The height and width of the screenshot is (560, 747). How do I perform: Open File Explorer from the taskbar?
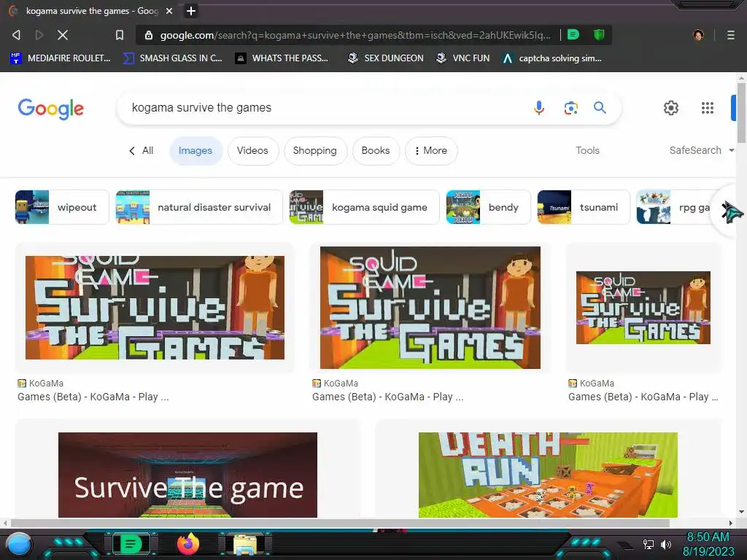(x=245, y=545)
